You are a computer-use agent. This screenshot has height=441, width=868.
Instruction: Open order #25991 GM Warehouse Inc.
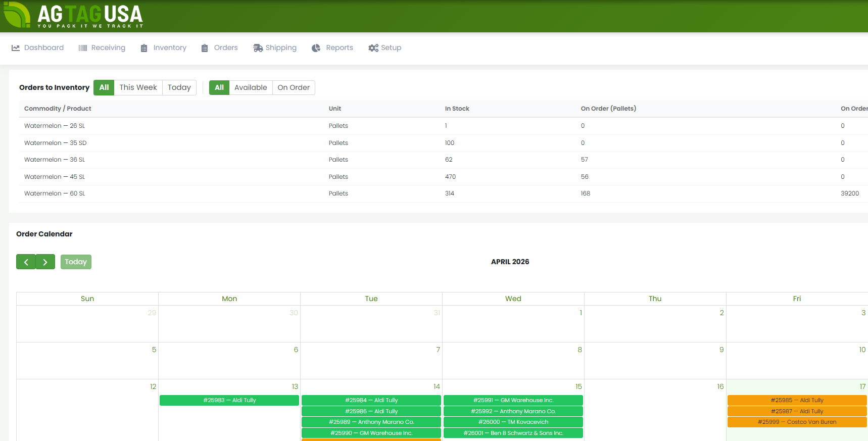513,400
